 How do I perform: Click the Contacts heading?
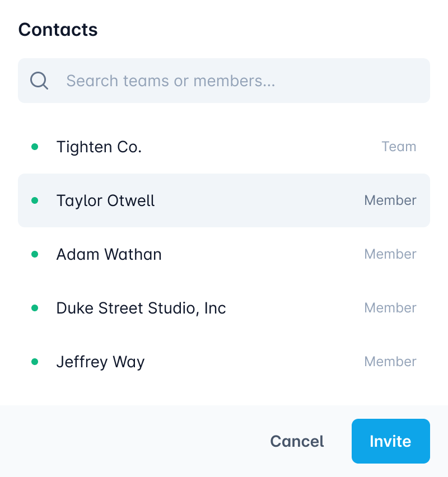58,30
